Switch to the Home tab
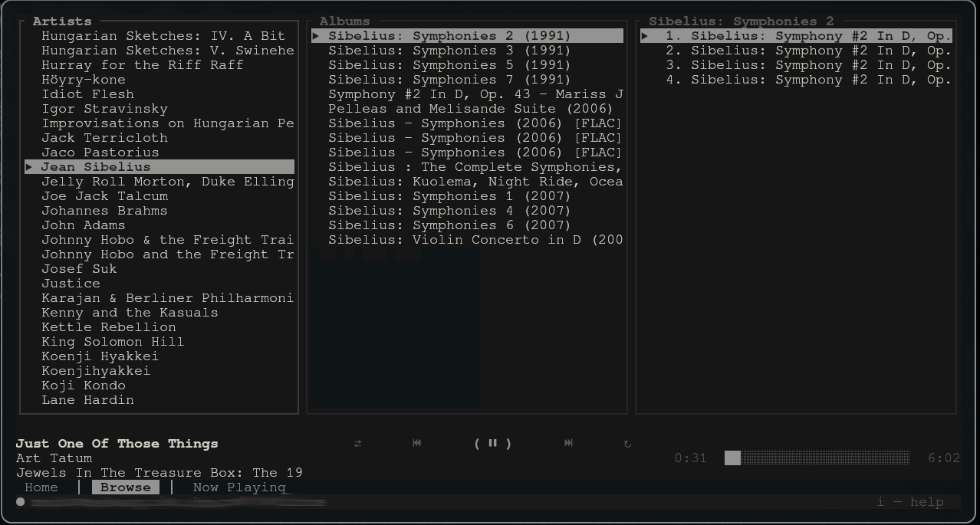Viewport: 980px width, 525px height. click(x=41, y=487)
